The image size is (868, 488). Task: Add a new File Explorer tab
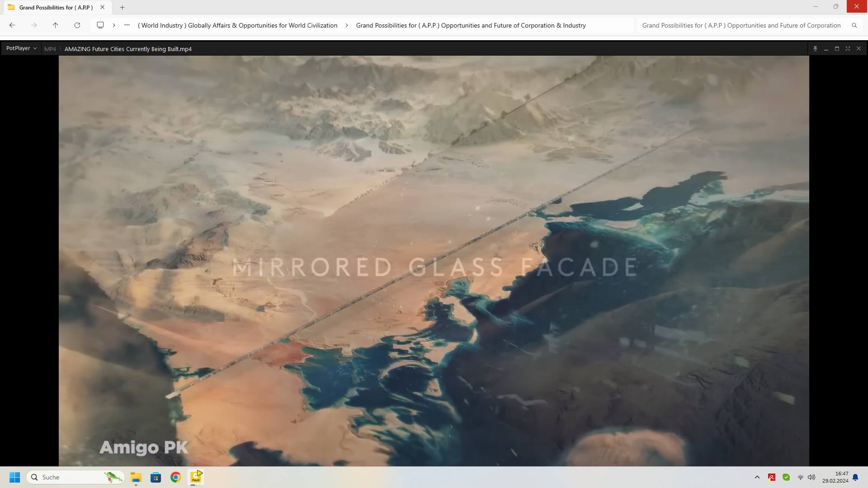tap(122, 7)
